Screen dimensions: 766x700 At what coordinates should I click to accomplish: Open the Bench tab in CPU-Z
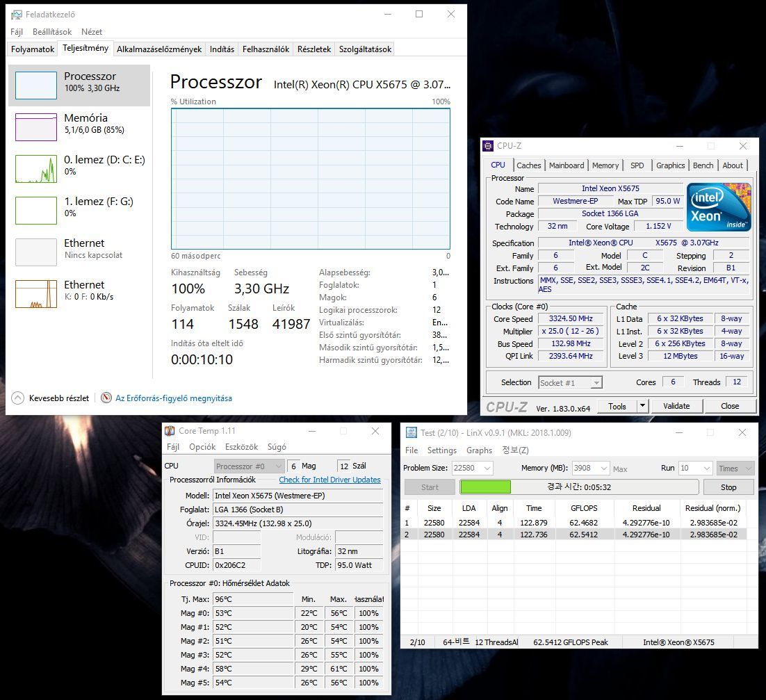pos(703,165)
